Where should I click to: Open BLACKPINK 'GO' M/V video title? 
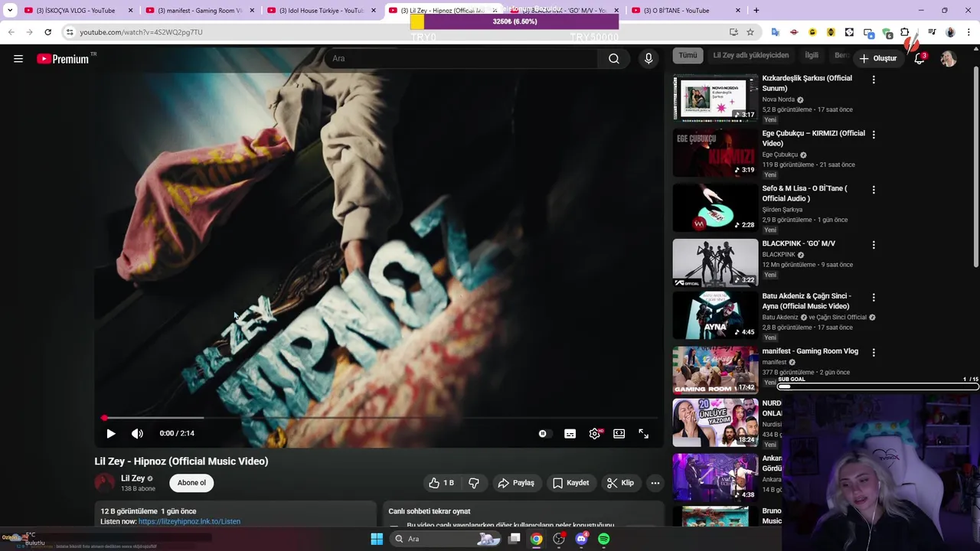click(x=799, y=243)
